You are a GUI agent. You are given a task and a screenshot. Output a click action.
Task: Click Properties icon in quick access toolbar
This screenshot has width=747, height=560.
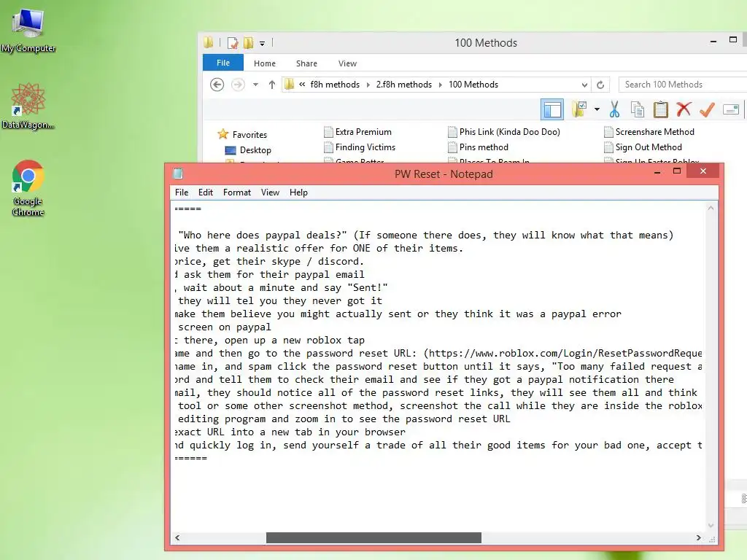click(x=233, y=43)
